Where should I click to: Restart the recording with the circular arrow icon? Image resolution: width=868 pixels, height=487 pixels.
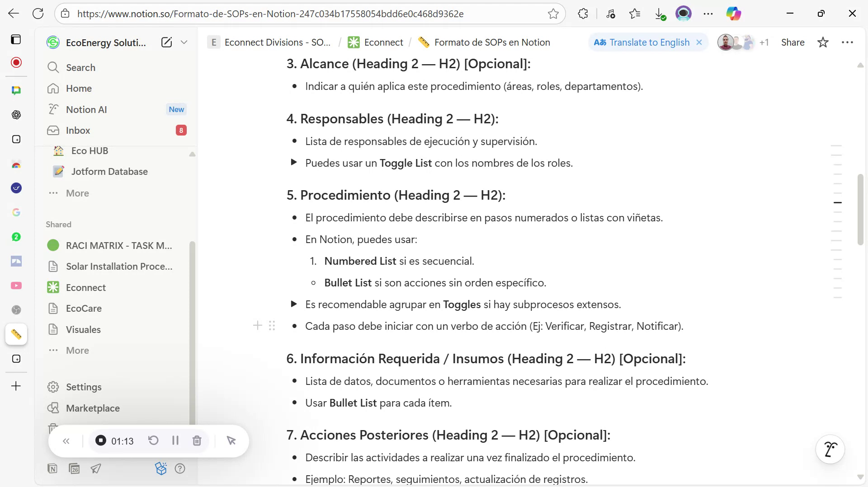153,440
